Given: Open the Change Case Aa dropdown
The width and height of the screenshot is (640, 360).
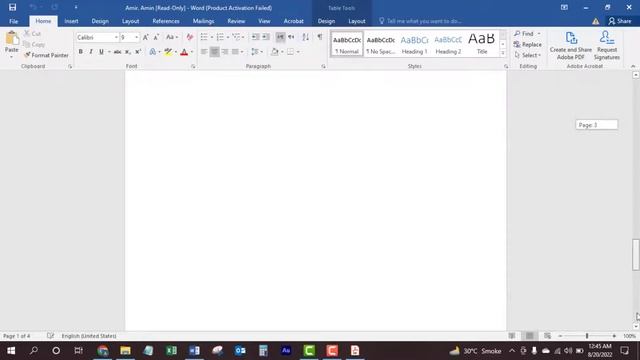Looking at the screenshot, I should pyautogui.click(x=172, y=37).
